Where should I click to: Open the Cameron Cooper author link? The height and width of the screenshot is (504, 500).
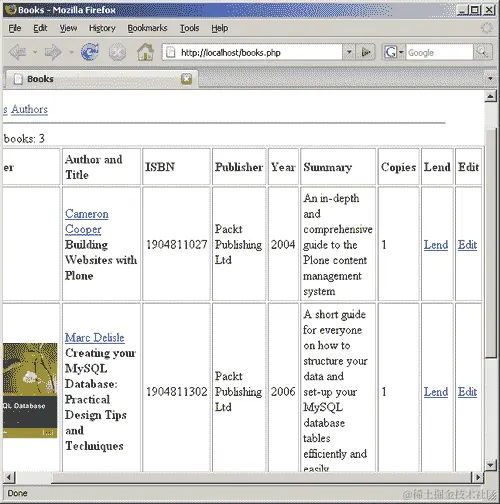click(86, 221)
